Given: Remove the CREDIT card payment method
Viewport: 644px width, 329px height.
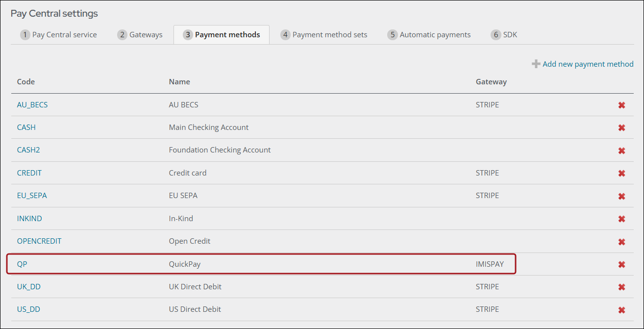Looking at the screenshot, I should 621,173.
